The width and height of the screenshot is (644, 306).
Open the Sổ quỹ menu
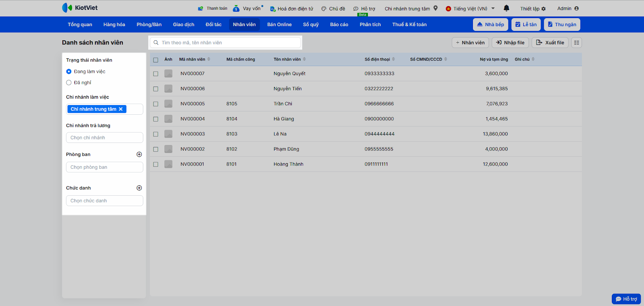311,25
